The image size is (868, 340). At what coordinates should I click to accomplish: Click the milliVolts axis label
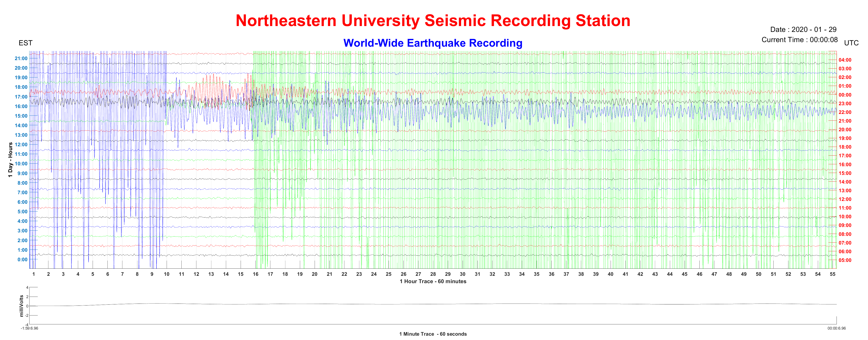21,306
